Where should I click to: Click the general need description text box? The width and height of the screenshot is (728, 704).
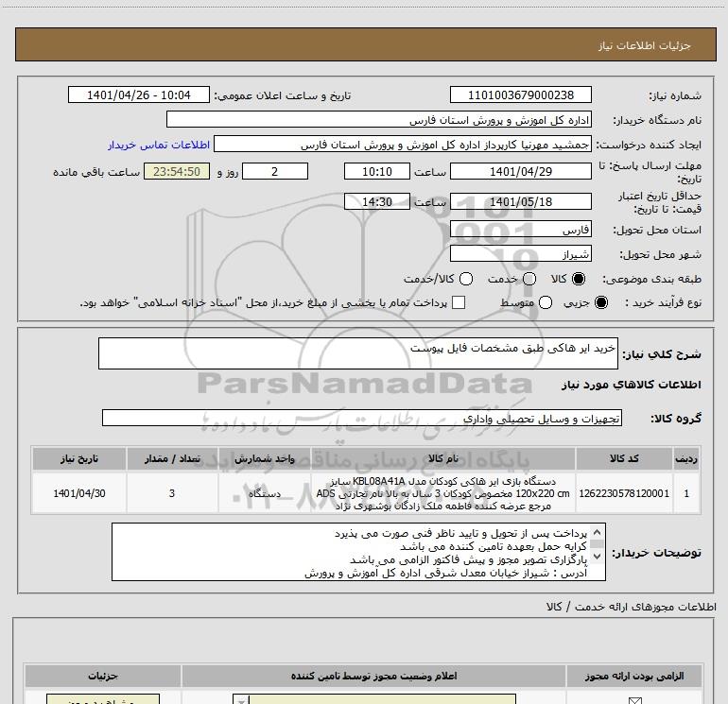358,353
